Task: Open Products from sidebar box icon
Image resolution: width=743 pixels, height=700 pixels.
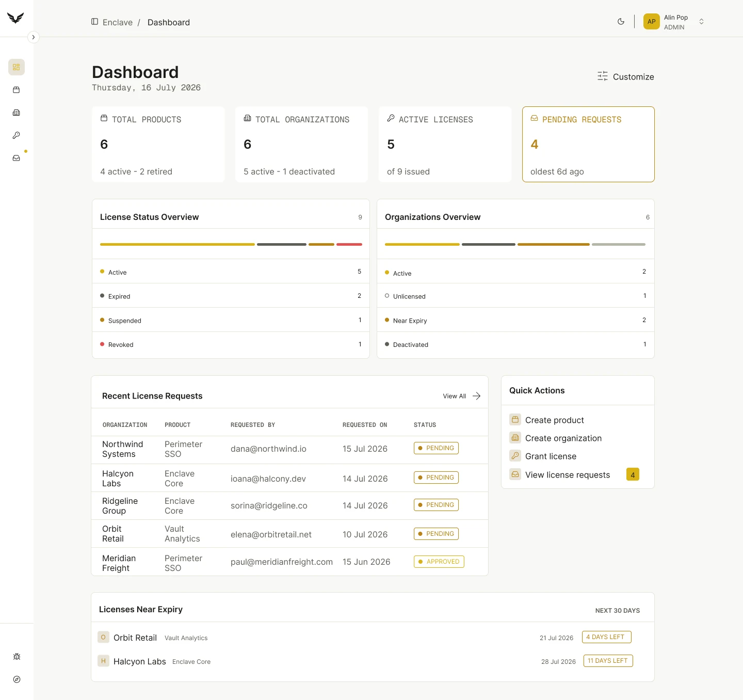Action: tap(17, 90)
